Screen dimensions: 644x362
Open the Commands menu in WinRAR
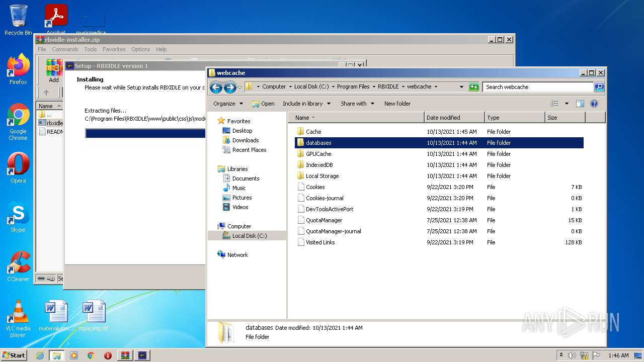point(65,49)
